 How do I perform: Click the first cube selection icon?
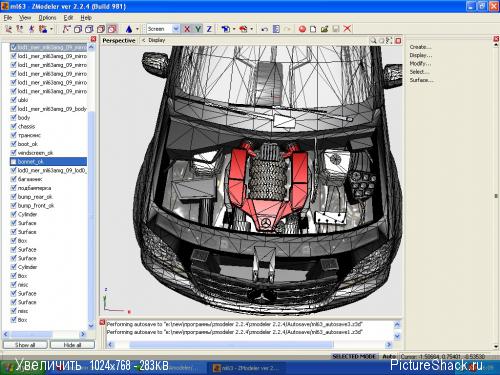point(78,29)
